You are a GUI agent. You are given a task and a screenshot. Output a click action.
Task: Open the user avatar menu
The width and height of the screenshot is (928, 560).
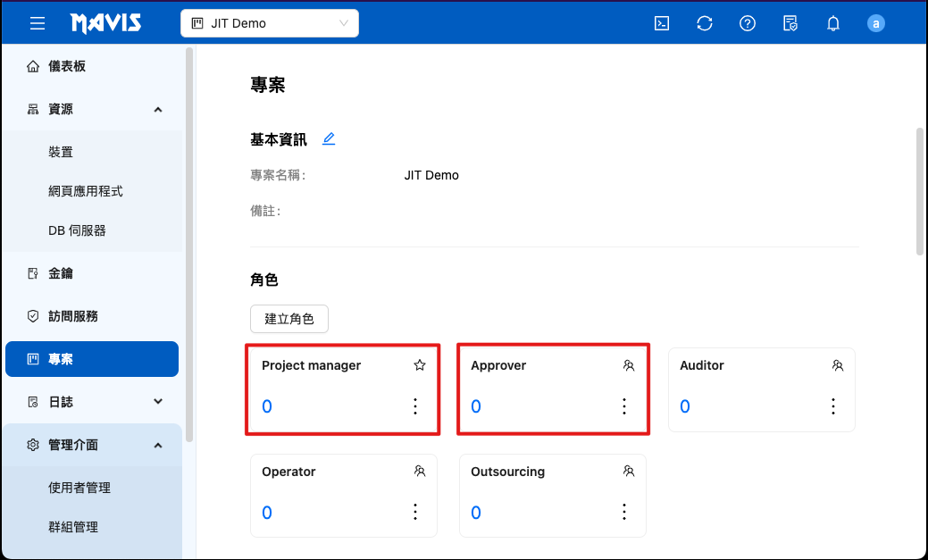tap(876, 23)
